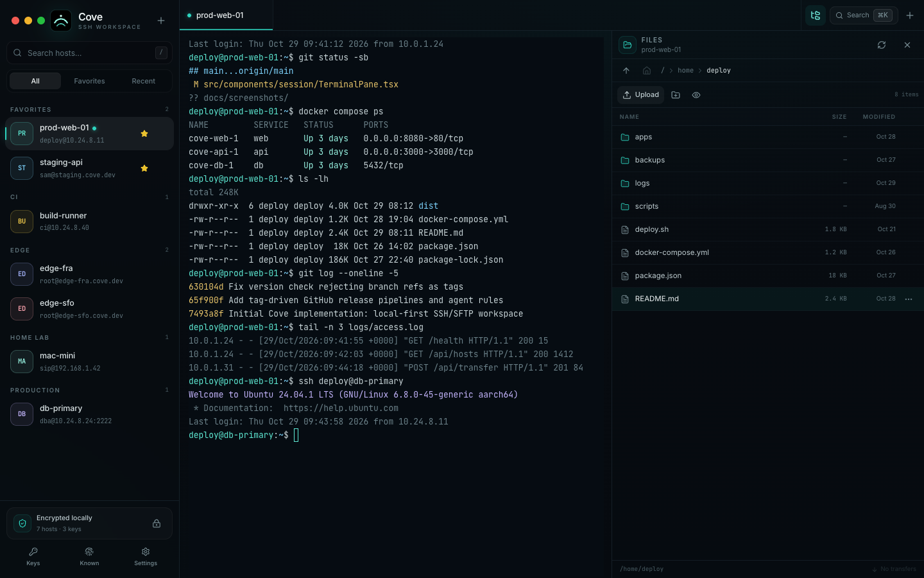
Task: Add a new host with the plus icon
Action: pos(161,21)
